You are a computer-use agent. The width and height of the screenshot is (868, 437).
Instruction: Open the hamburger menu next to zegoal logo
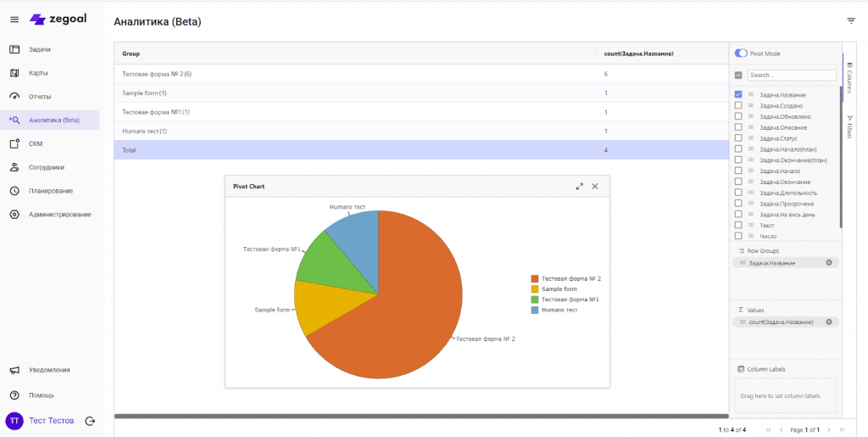(x=14, y=20)
